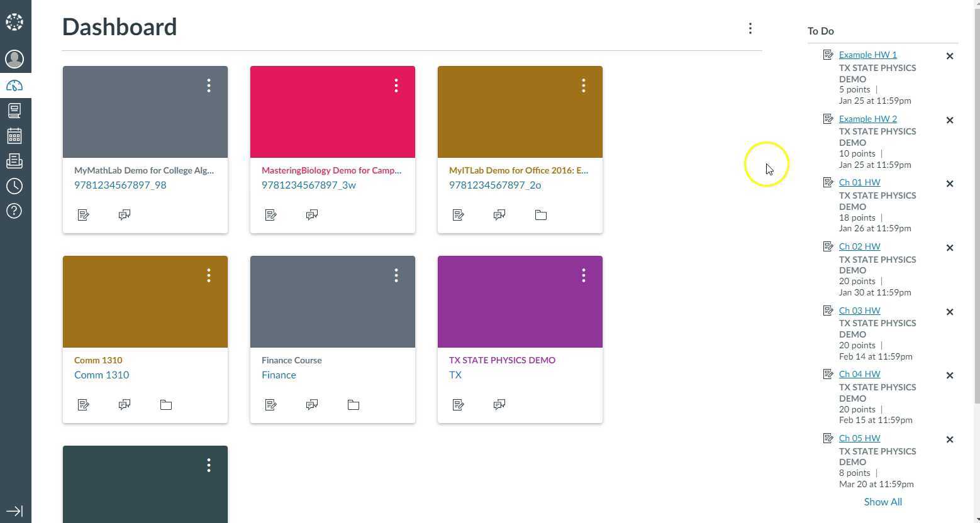Open Help from the sidebar question mark
Screen dimensions: 980x523
14,211
